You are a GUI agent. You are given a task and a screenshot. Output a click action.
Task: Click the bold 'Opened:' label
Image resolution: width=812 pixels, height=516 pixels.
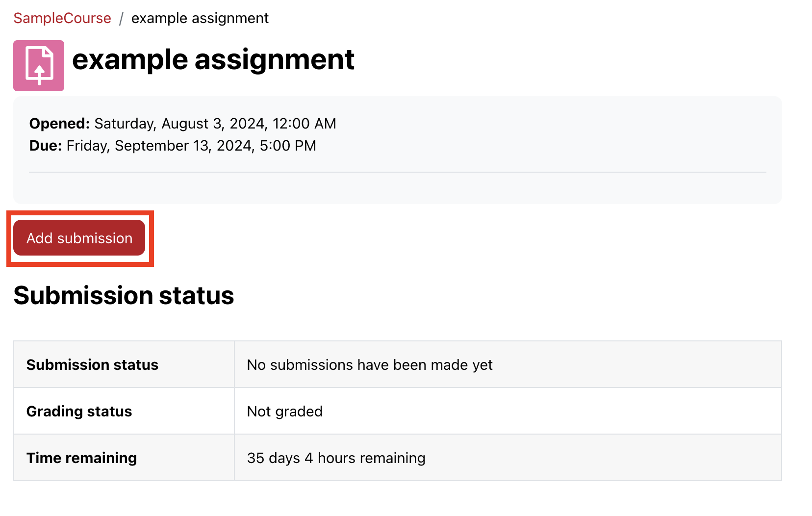(x=59, y=124)
